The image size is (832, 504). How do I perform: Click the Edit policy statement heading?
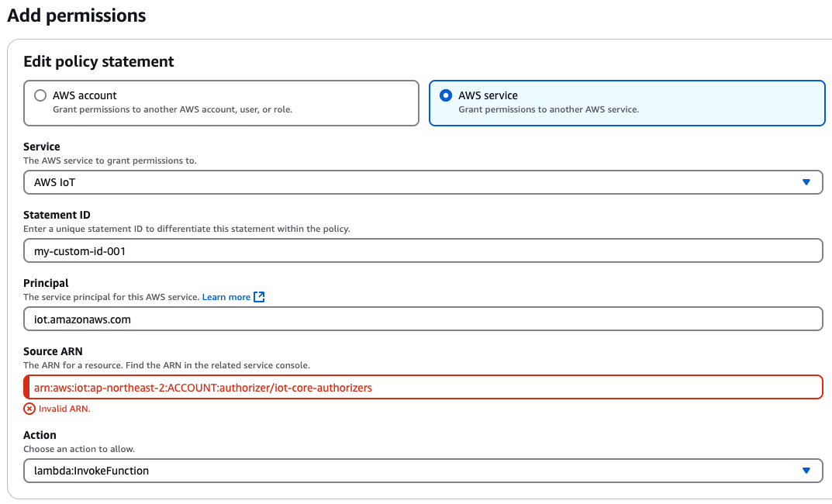click(x=98, y=61)
